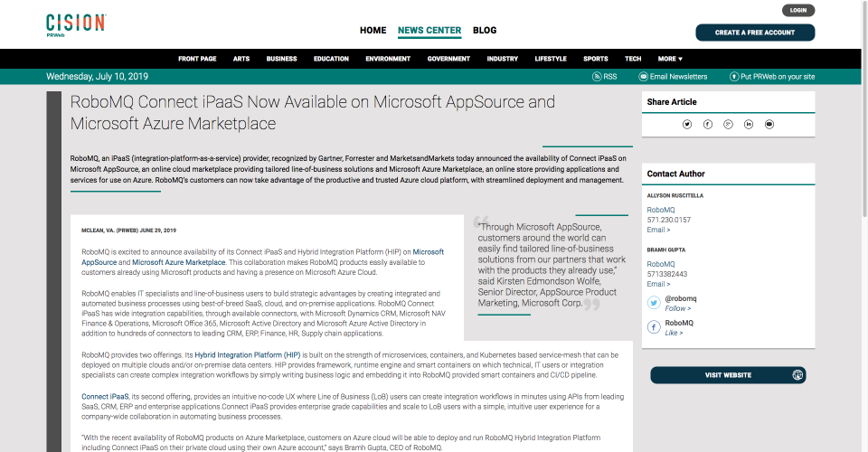Share article on Google Plus
The image size is (868, 452).
(x=728, y=125)
